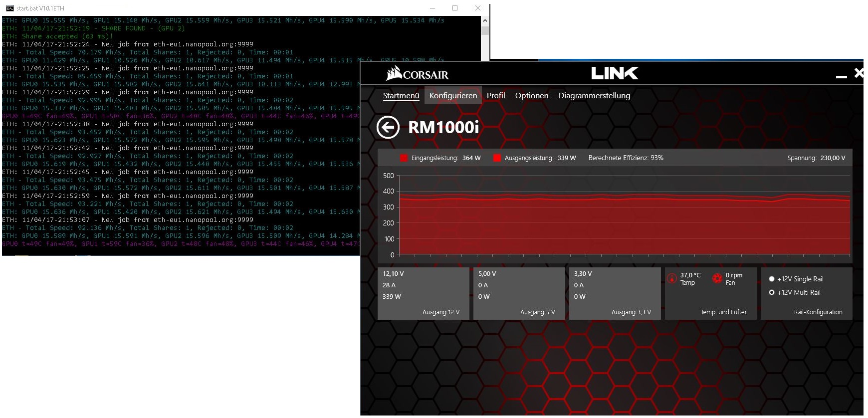
Task: Open the Konfigurieren tab
Action: point(453,95)
